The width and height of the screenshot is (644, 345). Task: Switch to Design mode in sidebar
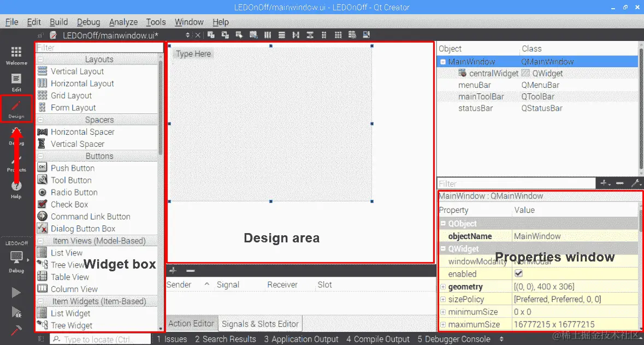tap(16, 109)
